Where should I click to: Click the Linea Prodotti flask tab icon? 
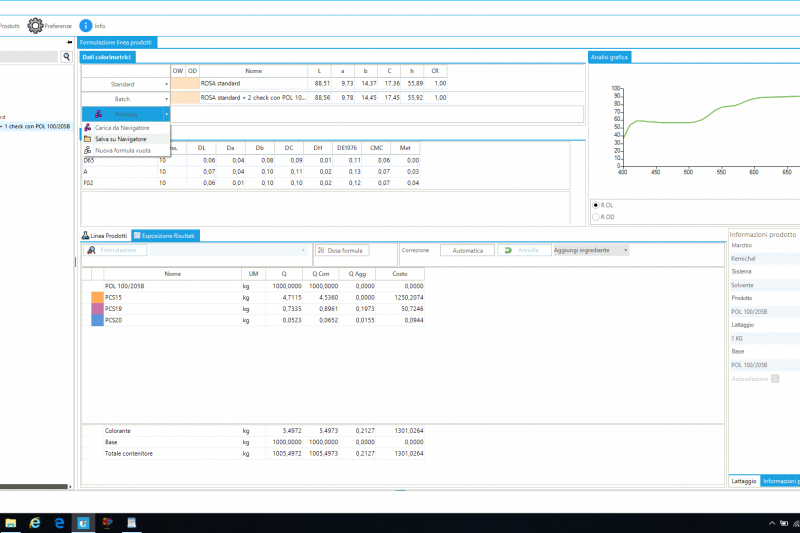tap(85, 235)
